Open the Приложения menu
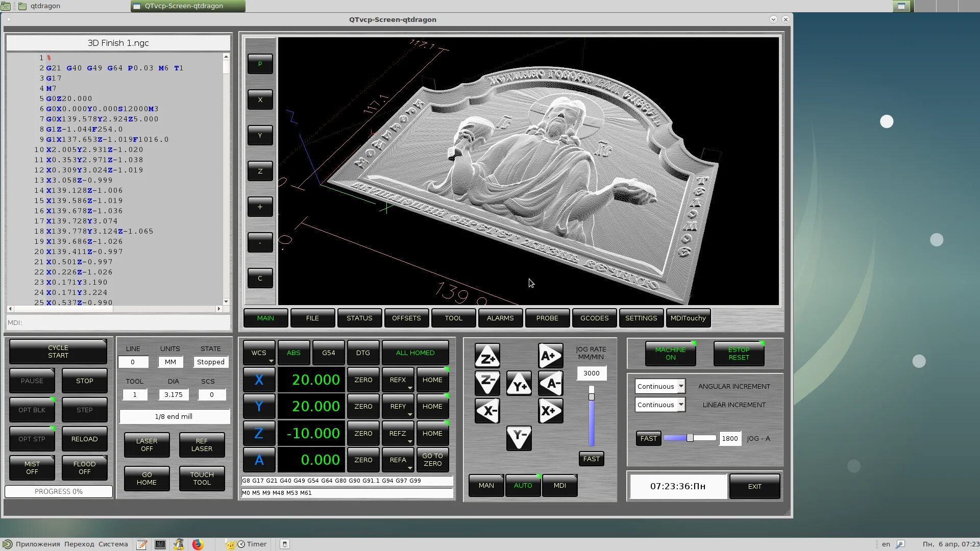 click(37, 544)
